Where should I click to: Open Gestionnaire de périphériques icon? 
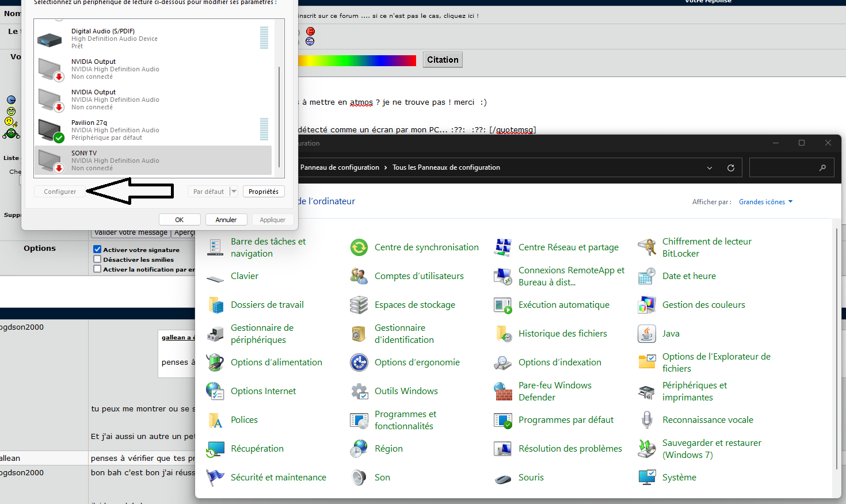coord(215,334)
